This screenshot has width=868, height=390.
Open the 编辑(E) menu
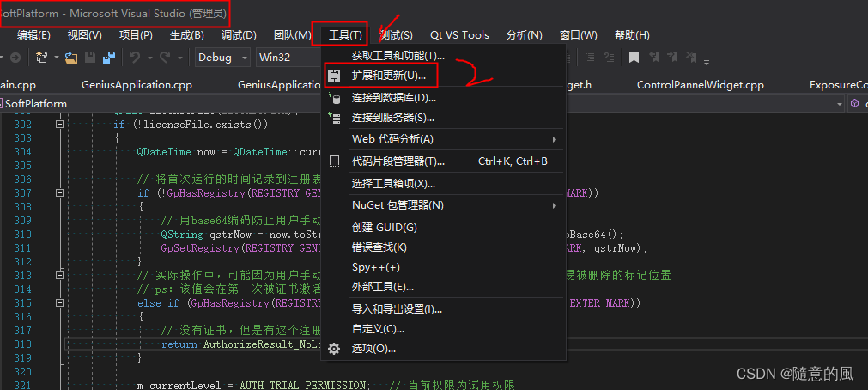coord(33,35)
